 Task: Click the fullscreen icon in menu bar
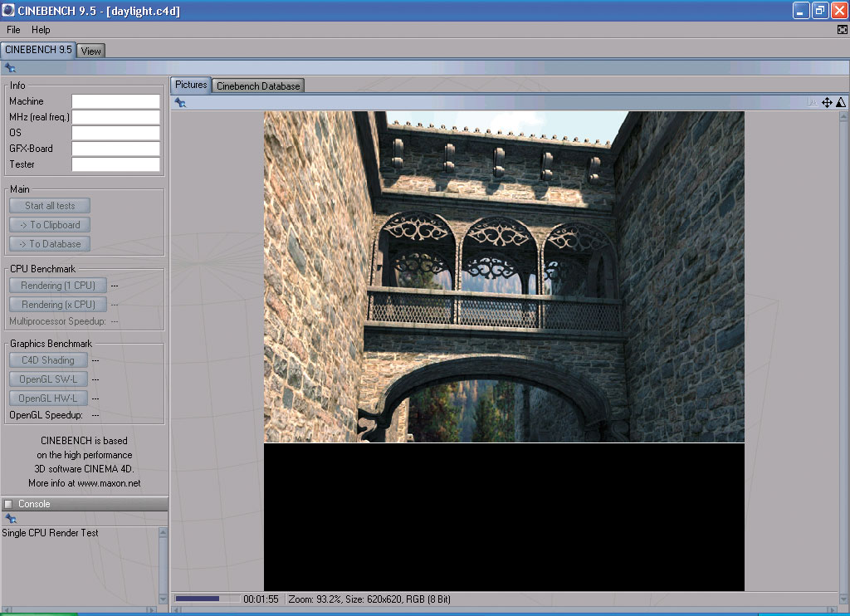843,30
